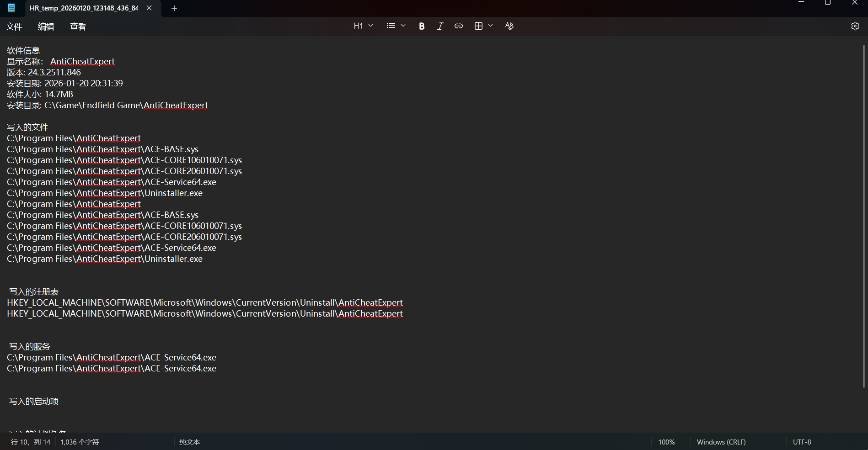
Task: Open the 查看 menu
Action: click(x=78, y=26)
